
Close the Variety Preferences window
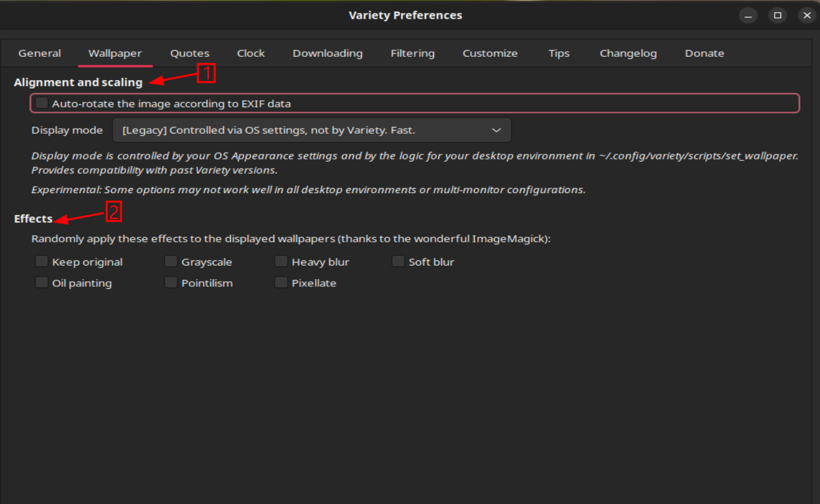tap(806, 15)
